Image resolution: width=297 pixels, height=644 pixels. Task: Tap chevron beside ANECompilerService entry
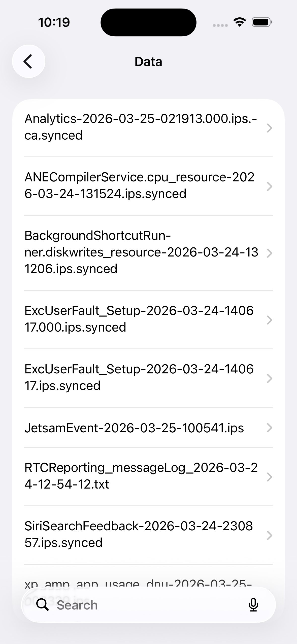[269, 186]
